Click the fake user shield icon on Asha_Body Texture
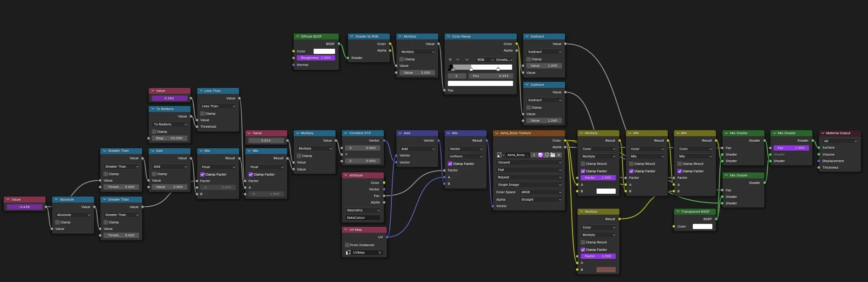This screenshot has height=282, width=868. [x=540, y=155]
